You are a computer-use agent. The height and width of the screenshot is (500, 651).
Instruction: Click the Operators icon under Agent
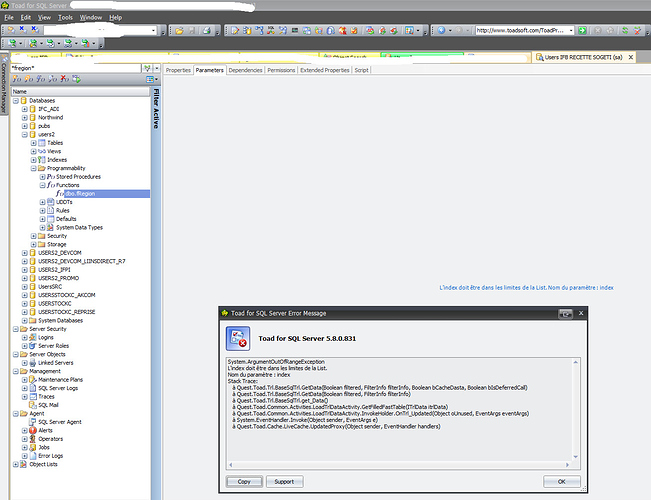pyautogui.click(x=33, y=439)
